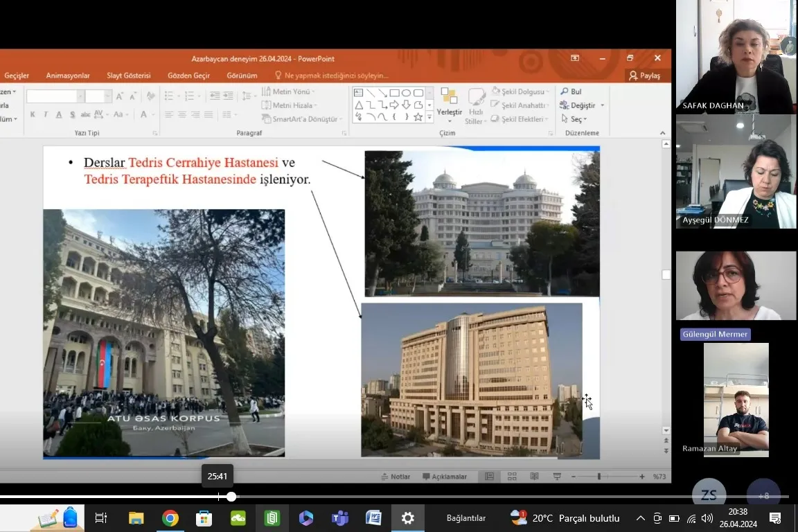798x532 pixels.
Task: Click the star shape in shapes gallery
Action: tap(418, 117)
